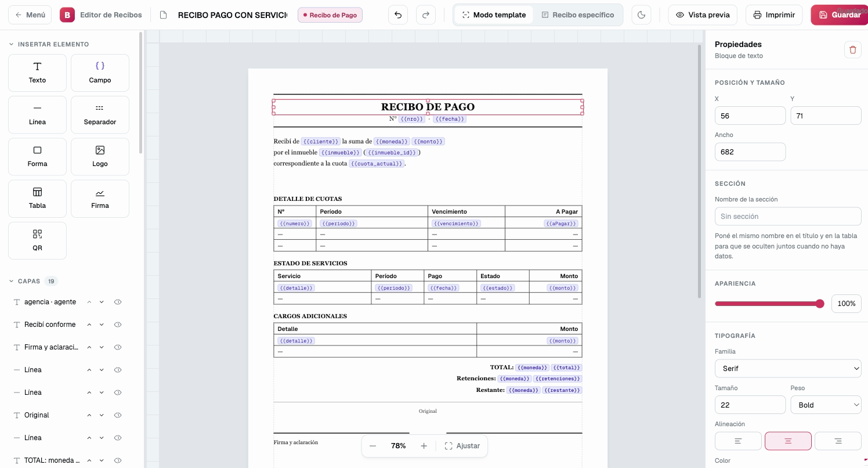Move 'agencia · agente' layer up
Image resolution: width=868 pixels, height=468 pixels.
click(x=89, y=302)
